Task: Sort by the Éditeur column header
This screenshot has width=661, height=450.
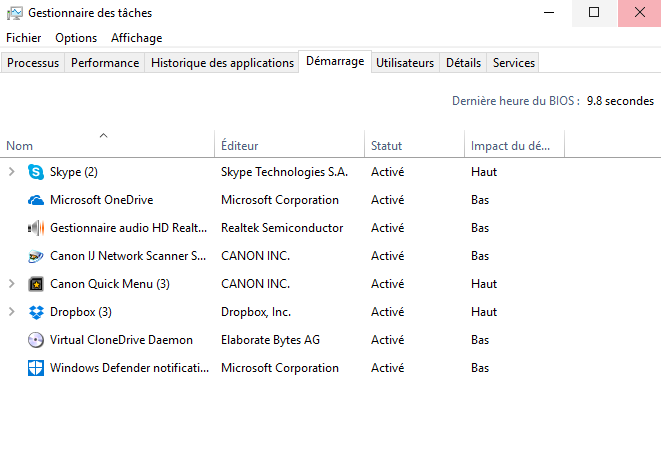Action: pos(240,146)
